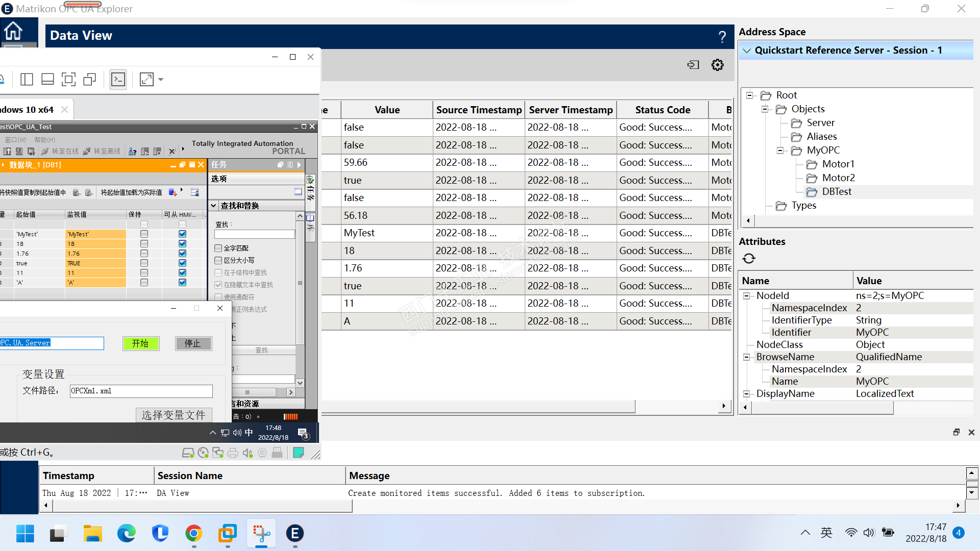
Task: Enable the 全字匹配 checkbox
Action: tap(218, 248)
